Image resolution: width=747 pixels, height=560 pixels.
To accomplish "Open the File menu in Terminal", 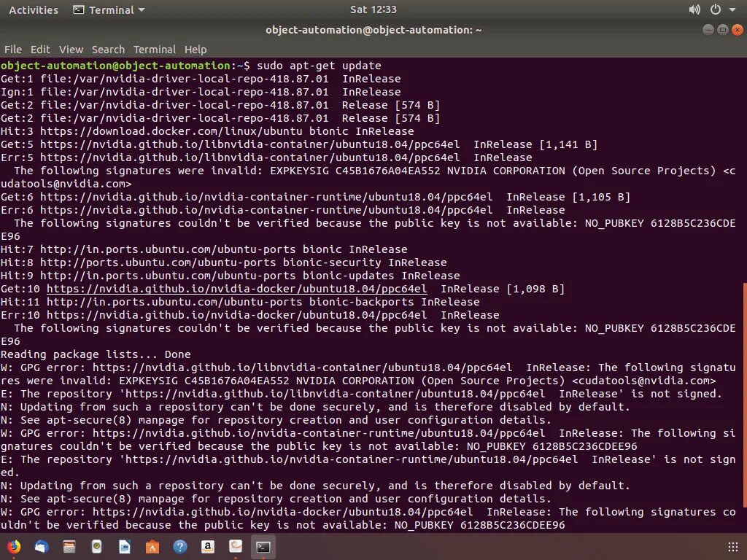I will tap(12, 49).
